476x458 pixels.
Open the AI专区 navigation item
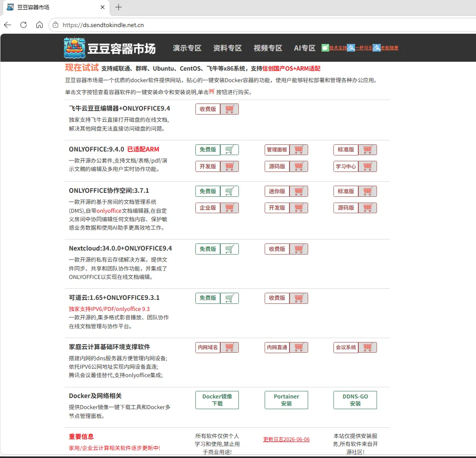click(305, 48)
